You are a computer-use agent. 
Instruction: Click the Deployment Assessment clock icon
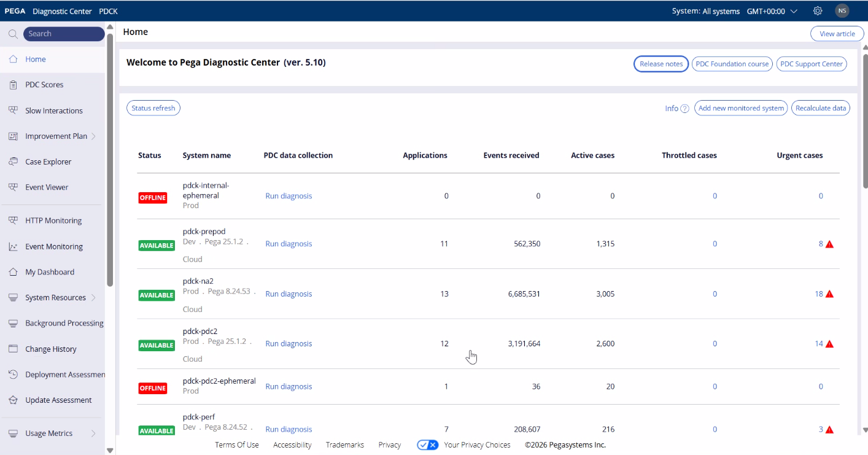tap(13, 375)
